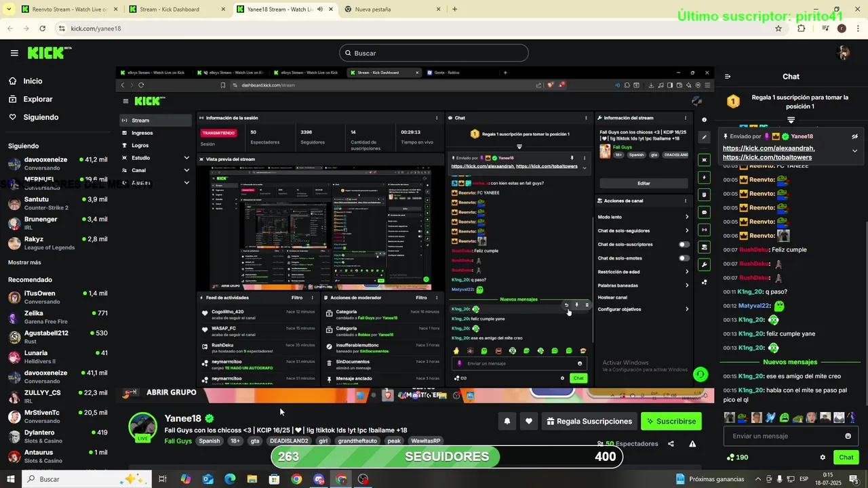Click the Buscar search bar
Image resolution: width=868 pixels, height=488 pixels.
click(x=434, y=53)
